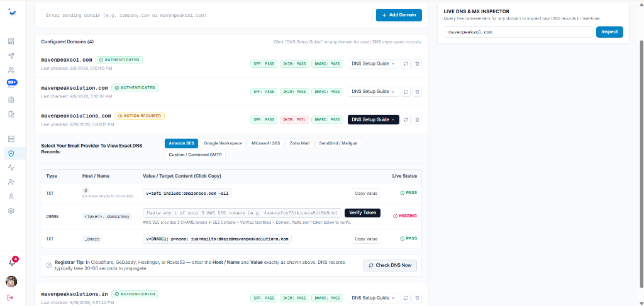Click the '_dmarc' host name
644x306 pixels.
point(92,239)
